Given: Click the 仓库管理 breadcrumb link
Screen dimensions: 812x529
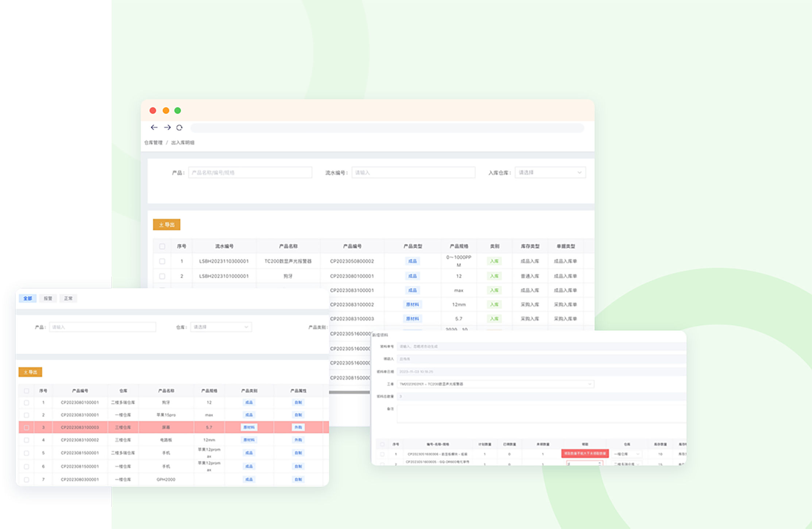Looking at the screenshot, I should pos(153,143).
